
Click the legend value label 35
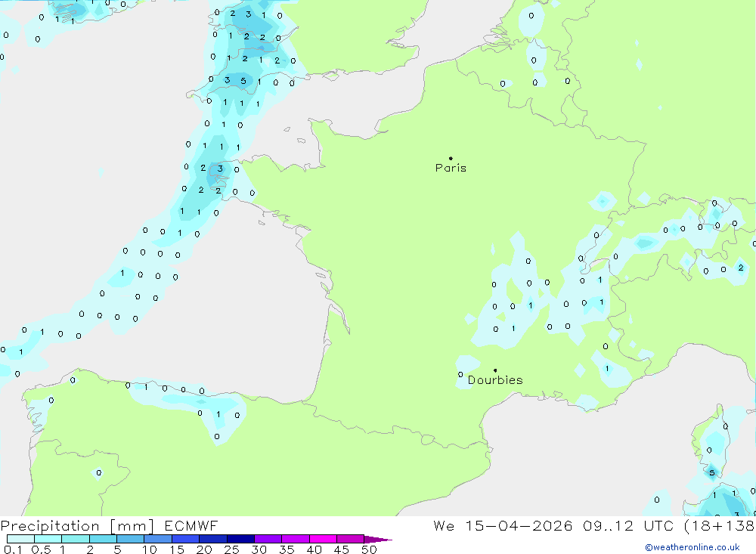(287, 549)
